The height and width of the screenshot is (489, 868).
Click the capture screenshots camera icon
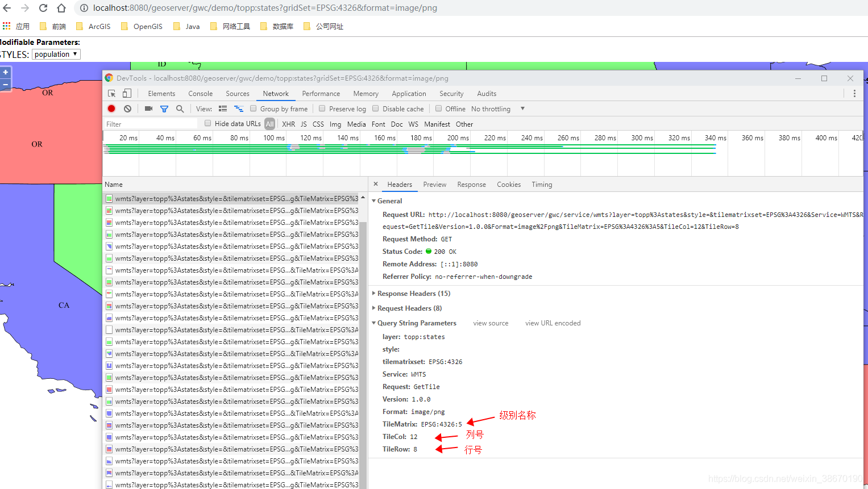[148, 108]
